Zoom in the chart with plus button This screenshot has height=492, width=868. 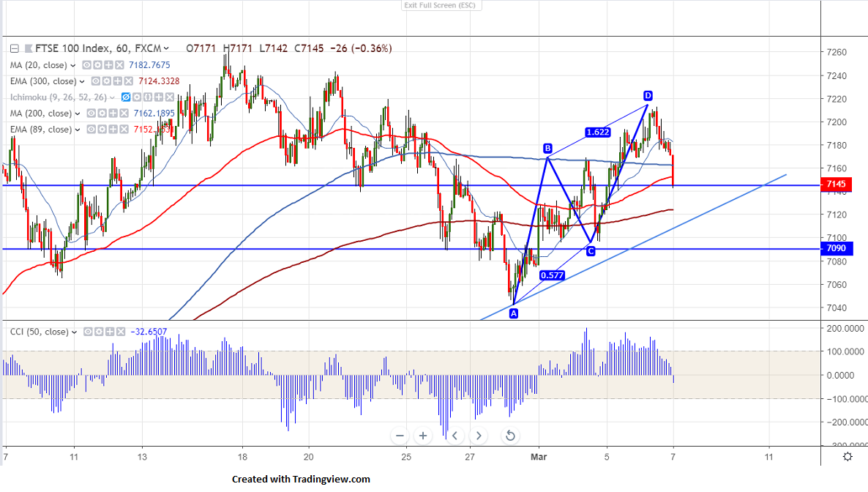point(423,436)
